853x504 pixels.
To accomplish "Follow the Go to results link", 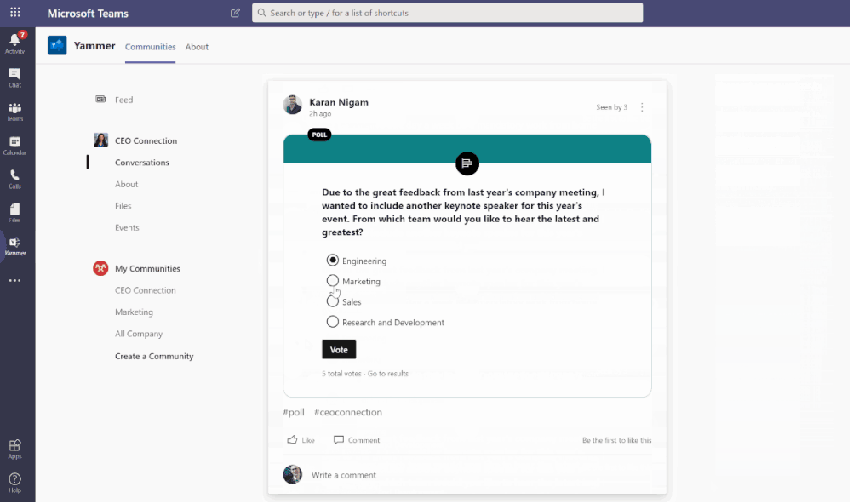I will click(388, 374).
